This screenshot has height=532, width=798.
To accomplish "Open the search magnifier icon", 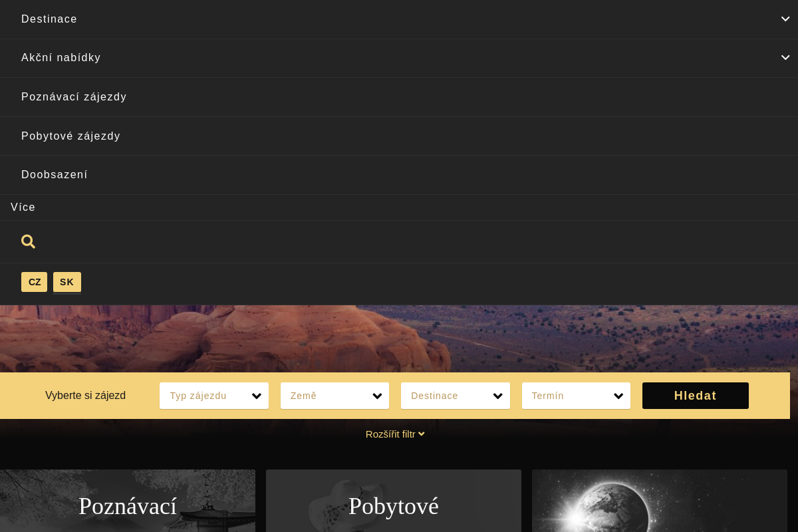I will coord(28,241).
